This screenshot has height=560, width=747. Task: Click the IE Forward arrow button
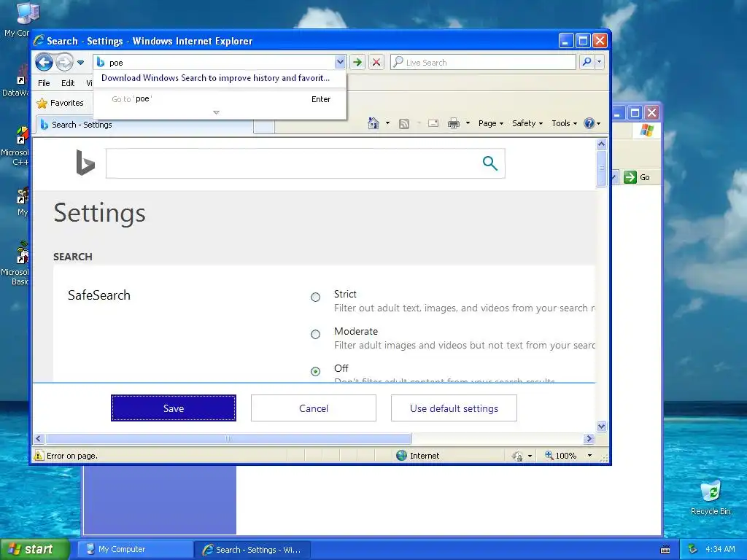(x=64, y=62)
